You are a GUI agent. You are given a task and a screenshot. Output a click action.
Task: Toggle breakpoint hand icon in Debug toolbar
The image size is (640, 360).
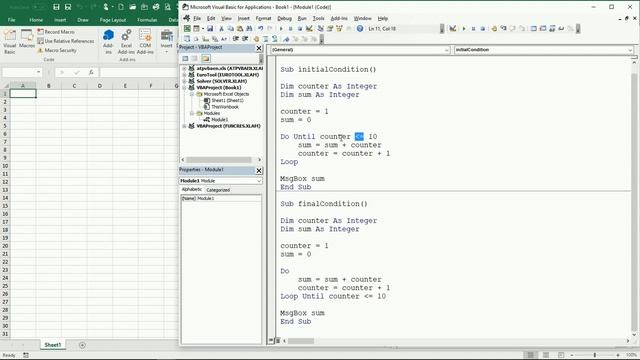coord(494,29)
